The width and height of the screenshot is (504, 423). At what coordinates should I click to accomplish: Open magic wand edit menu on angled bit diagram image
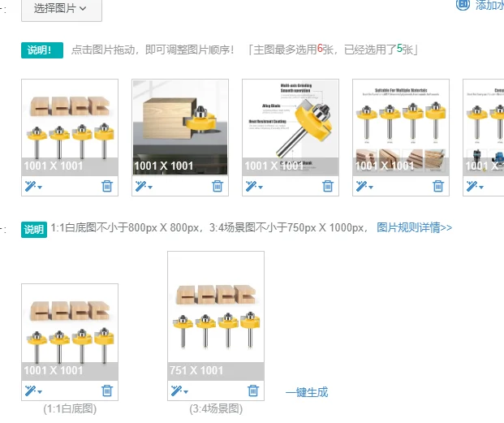(254, 186)
